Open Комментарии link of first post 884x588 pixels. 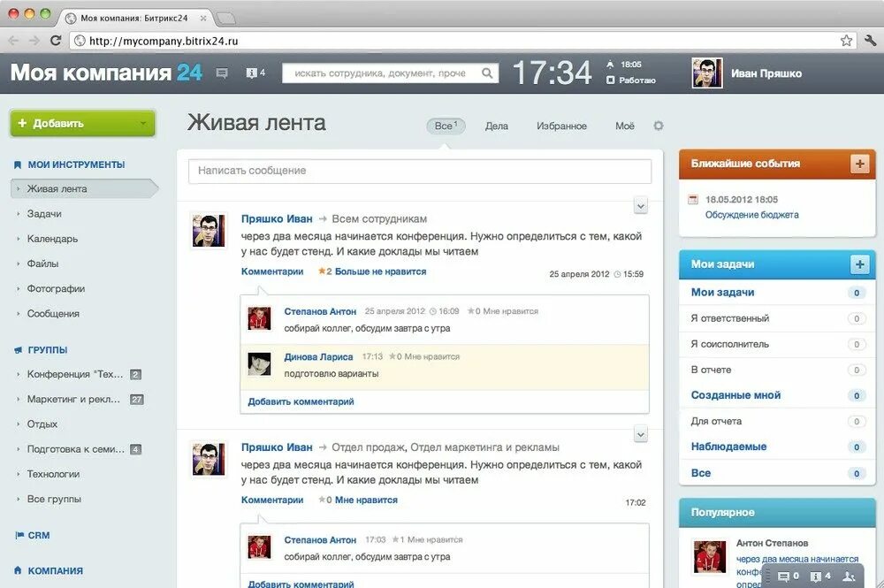pos(272,271)
